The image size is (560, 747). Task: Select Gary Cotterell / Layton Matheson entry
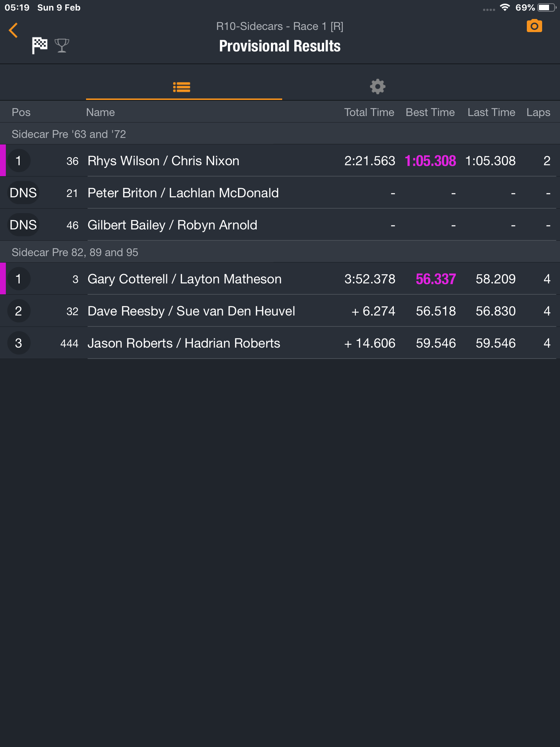[x=280, y=279]
